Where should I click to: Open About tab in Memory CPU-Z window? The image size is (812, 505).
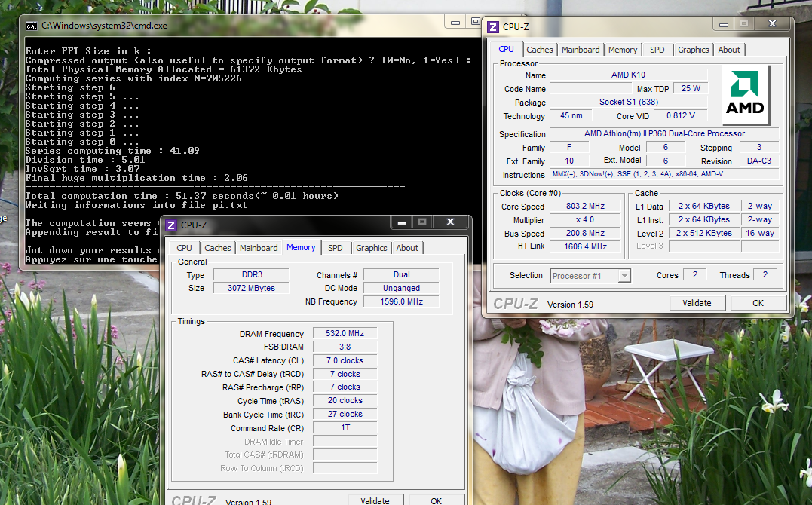407,248
